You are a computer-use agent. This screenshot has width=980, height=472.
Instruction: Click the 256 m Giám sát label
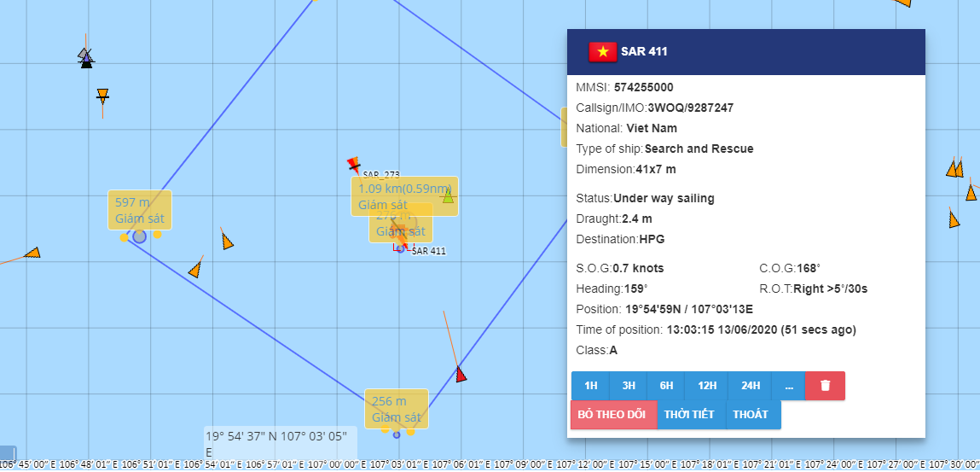[x=396, y=409]
